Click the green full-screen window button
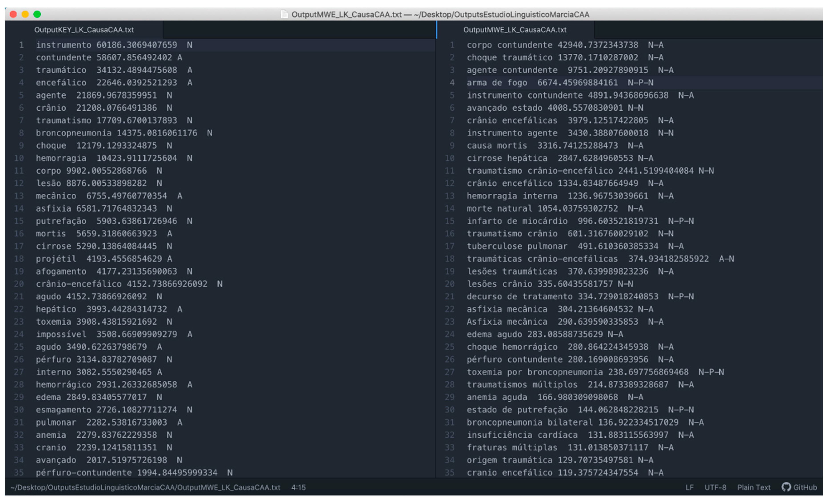 (37, 14)
